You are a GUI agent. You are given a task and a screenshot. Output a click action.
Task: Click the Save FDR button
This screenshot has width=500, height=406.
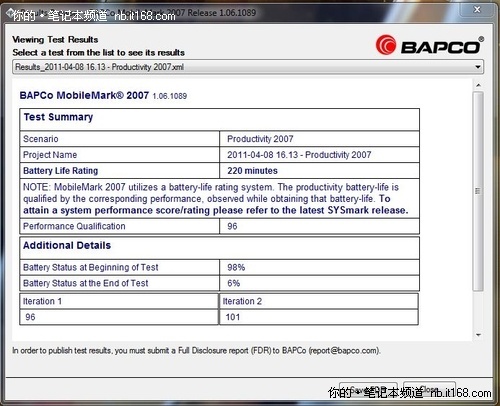coord(368,390)
